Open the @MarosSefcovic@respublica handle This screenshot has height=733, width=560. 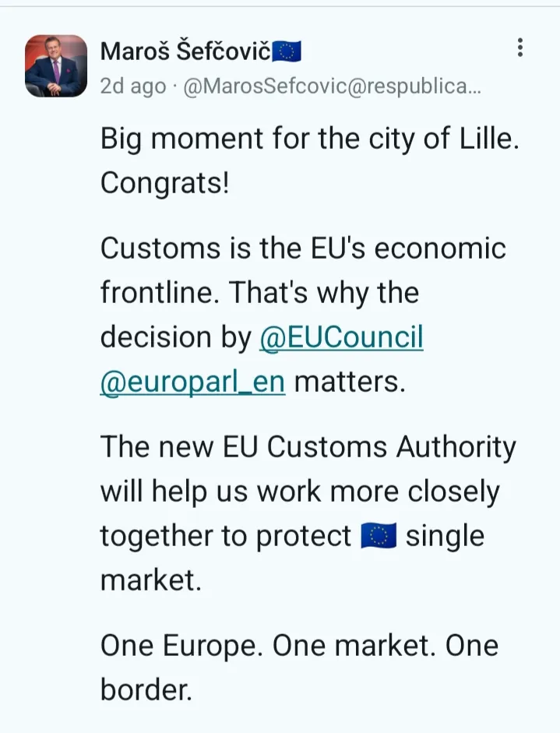pos(332,87)
